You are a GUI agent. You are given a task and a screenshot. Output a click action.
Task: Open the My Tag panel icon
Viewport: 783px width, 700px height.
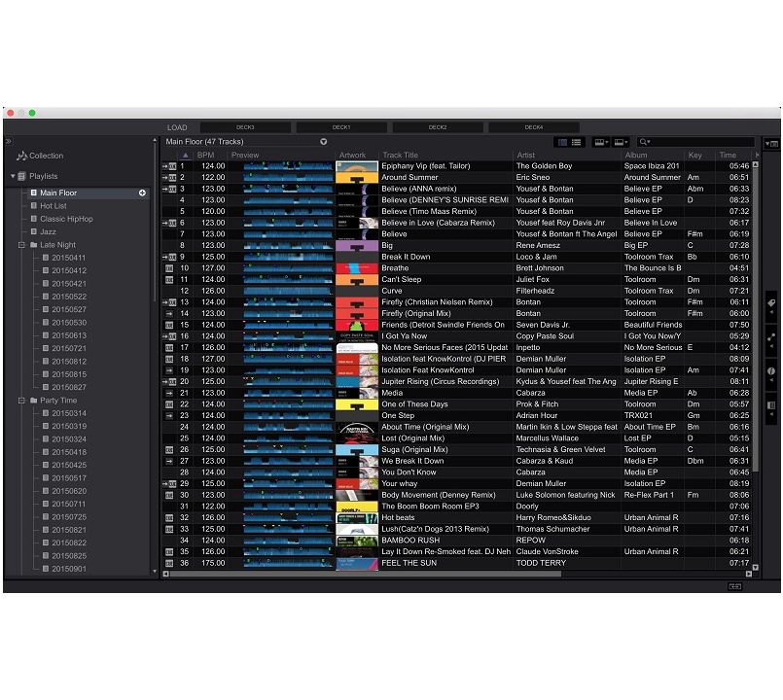click(771, 303)
